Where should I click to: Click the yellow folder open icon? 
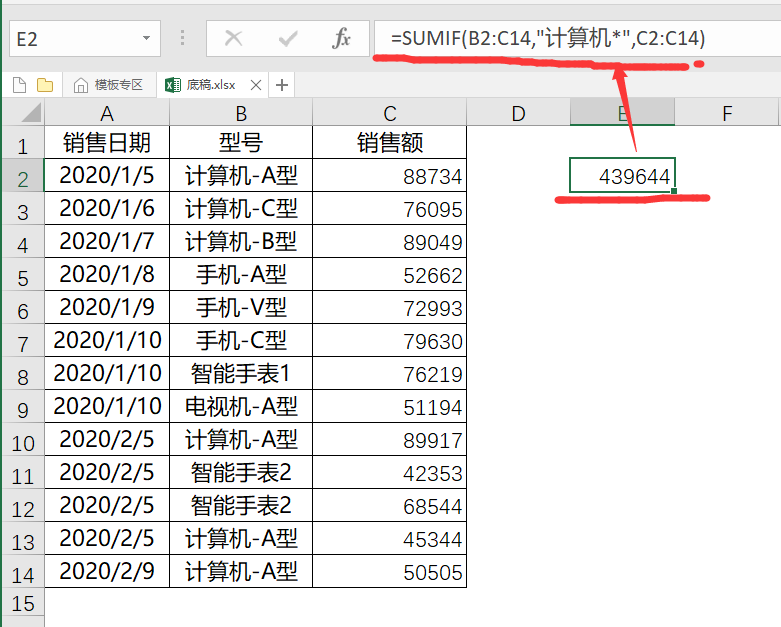(x=45, y=85)
